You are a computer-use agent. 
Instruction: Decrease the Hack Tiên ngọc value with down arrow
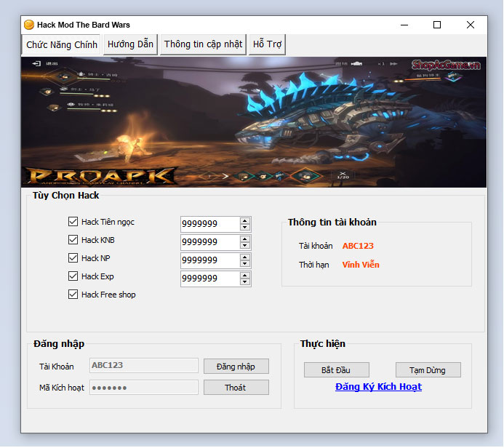pyautogui.click(x=244, y=227)
